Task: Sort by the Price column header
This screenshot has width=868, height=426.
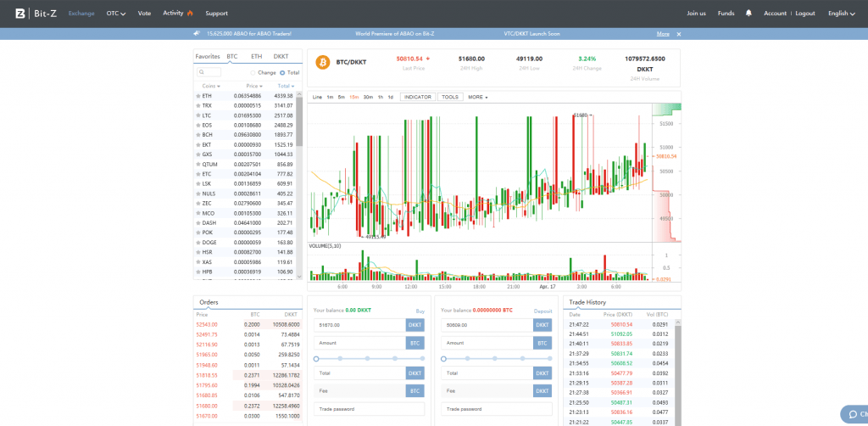Action: [x=254, y=87]
